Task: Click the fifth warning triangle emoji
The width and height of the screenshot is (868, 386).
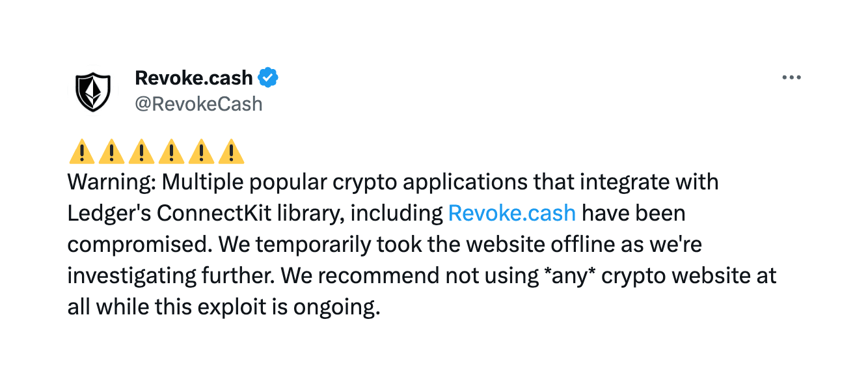Action: (x=201, y=152)
